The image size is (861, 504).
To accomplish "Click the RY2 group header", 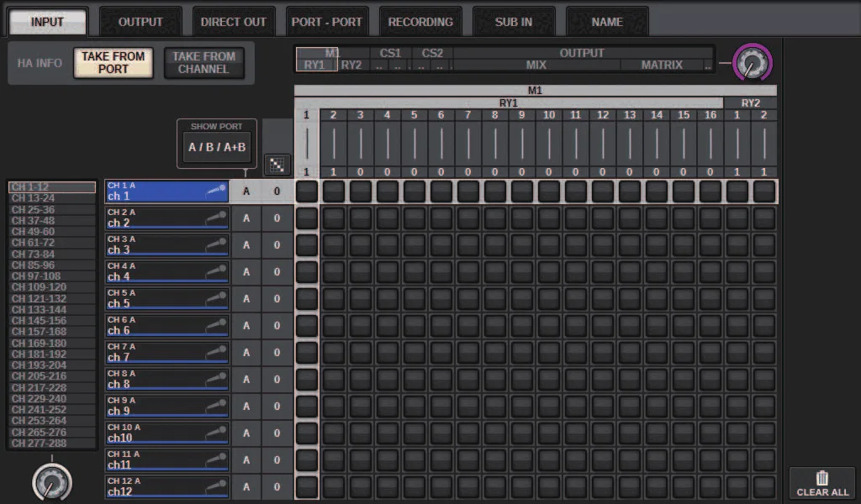I will click(x=751, y=103).
